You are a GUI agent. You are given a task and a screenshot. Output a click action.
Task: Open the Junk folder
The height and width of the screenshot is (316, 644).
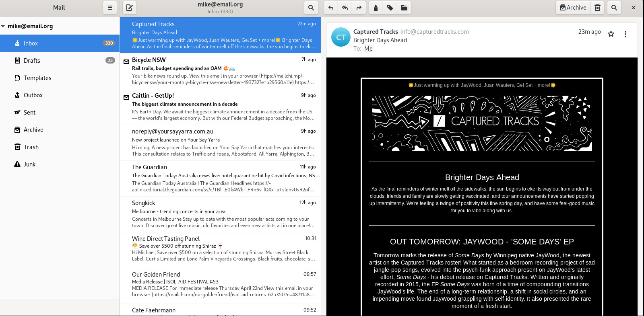(60, 164)
